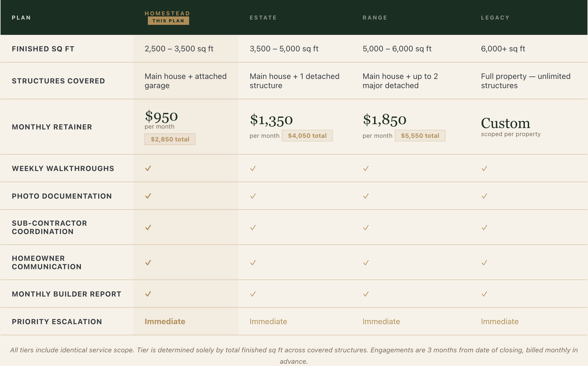Click the Range Photo Documentation checkmark
The image size is (588, 366).
coord(366,196)
